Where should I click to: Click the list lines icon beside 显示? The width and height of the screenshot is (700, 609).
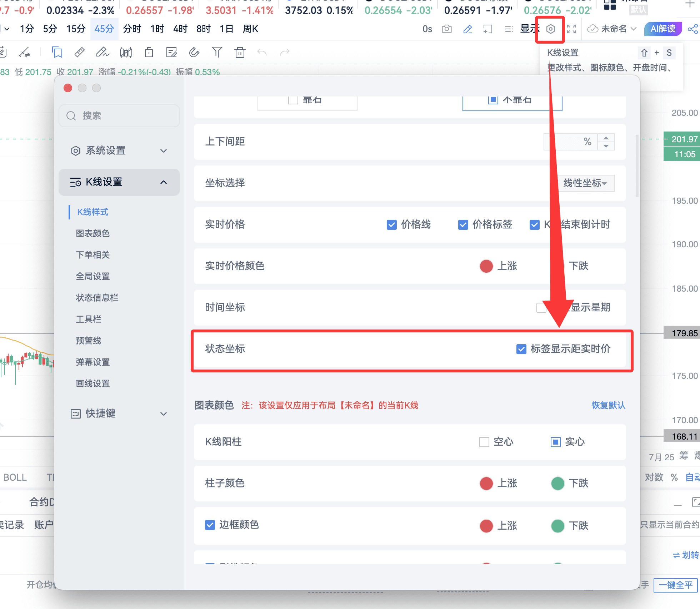pos(509,29)
